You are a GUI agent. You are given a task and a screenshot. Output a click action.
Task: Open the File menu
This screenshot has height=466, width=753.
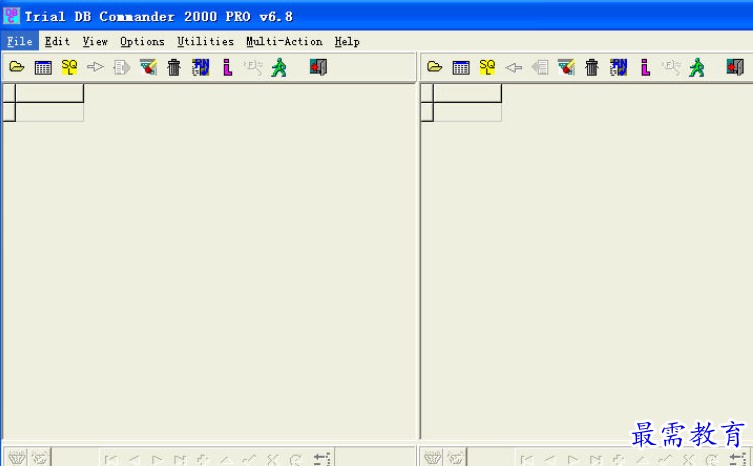pos(20,41)
